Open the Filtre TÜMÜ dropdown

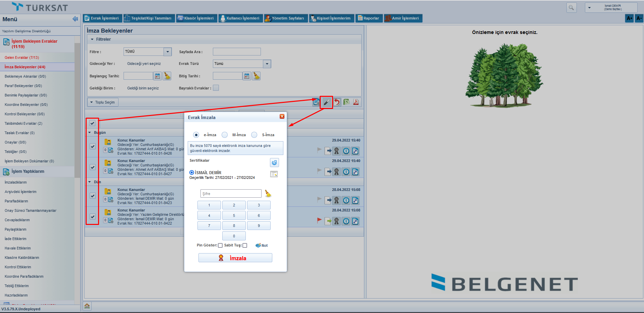point(168,52)
